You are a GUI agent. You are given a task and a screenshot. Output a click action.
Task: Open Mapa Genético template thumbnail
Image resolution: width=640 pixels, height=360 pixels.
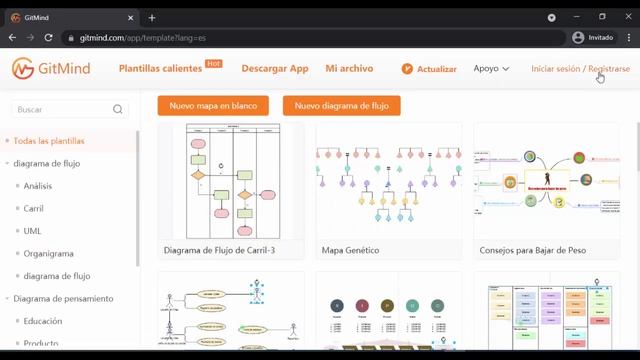coord(389,181)
